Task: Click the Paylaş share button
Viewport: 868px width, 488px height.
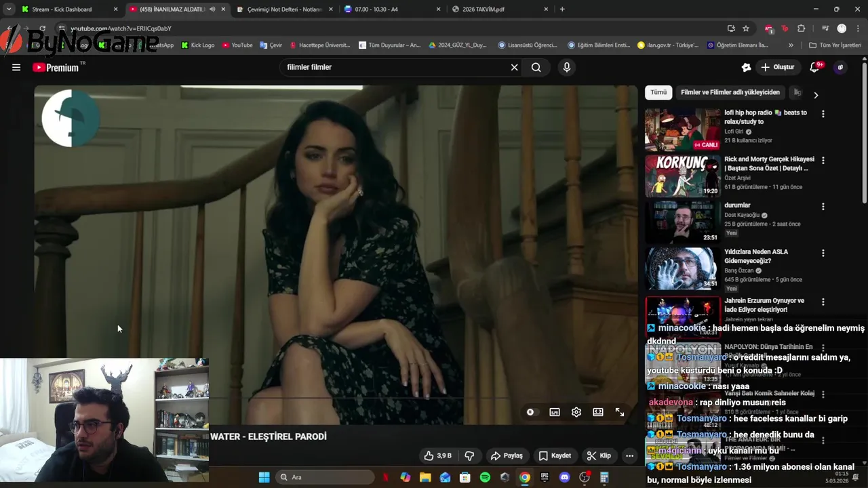Action: pos(507,455)
